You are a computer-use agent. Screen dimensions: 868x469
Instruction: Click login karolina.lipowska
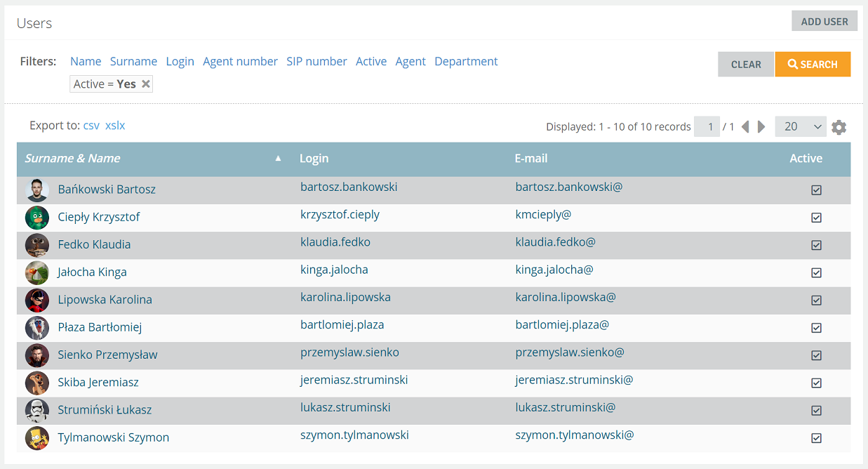(345, 297)
